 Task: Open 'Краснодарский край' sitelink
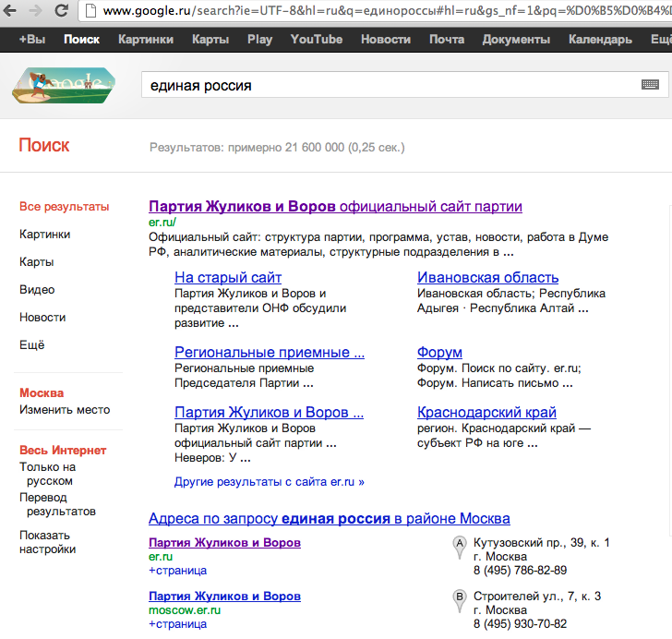pyautogui.click(x=486, y=412)
